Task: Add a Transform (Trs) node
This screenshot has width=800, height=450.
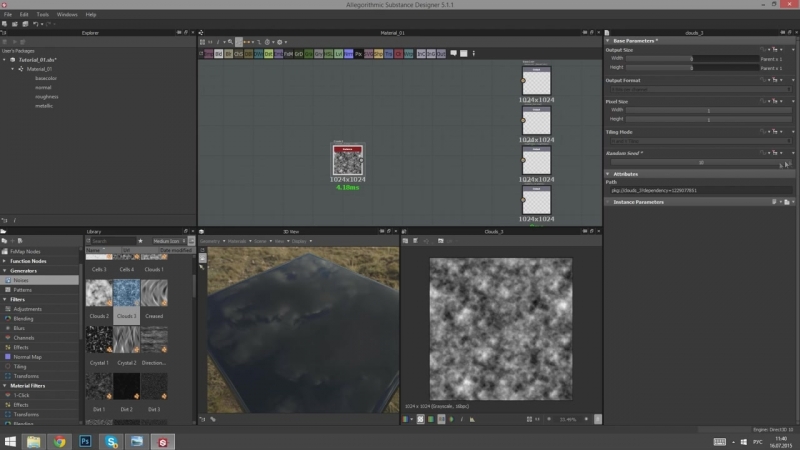Action: 389,54
